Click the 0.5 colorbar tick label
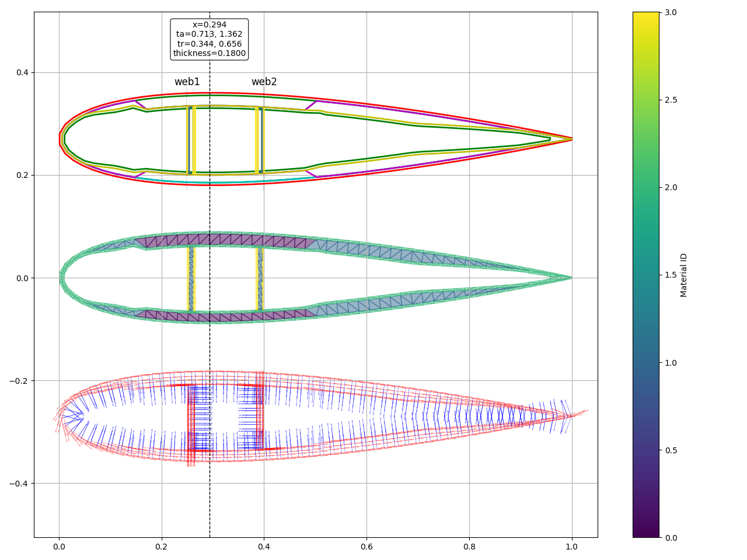This screenshot has height=560, width=747. click(x=671, y=450)
